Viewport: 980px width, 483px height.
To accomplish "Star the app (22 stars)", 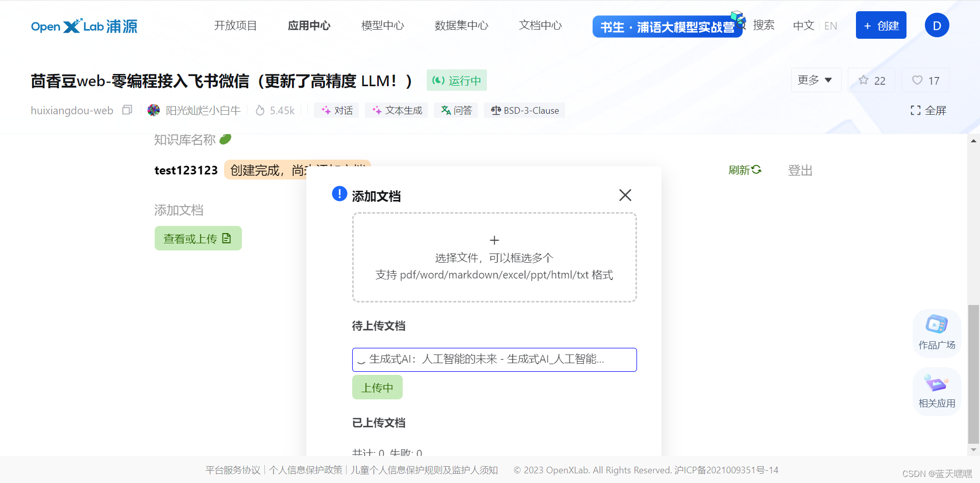I will click(x=872, y=80).
